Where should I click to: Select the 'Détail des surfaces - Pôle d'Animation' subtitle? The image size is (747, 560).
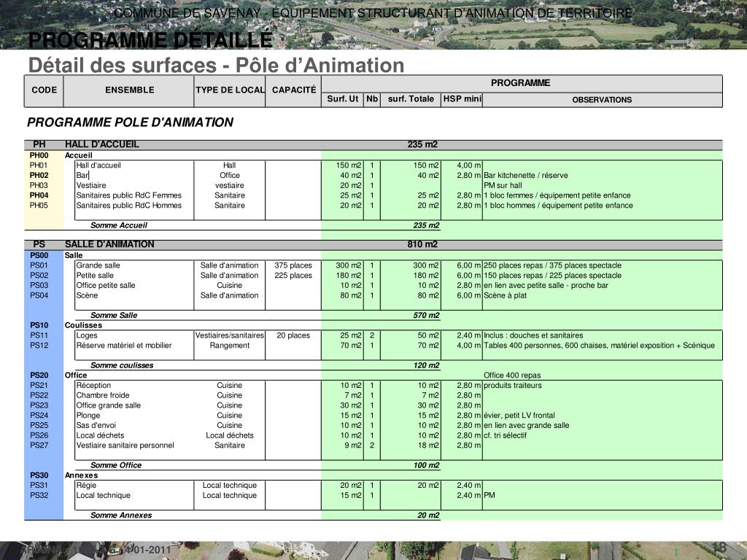(x=216, y=65)
